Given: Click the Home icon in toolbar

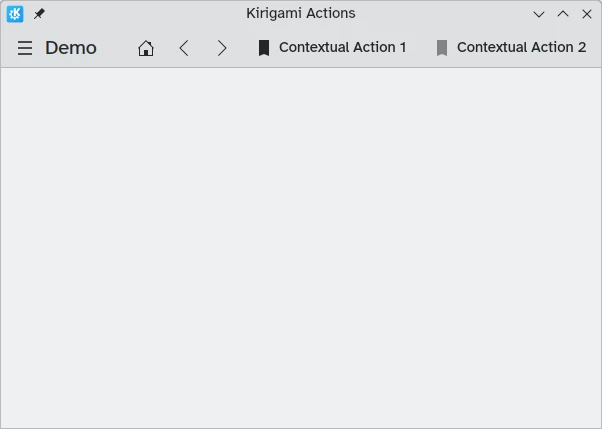Looking at the screenshot, I should pyautogui.click(x=146, y=48).
